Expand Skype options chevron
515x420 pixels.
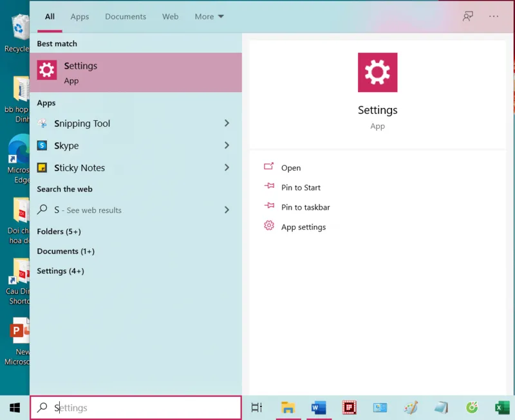[227, 145]
